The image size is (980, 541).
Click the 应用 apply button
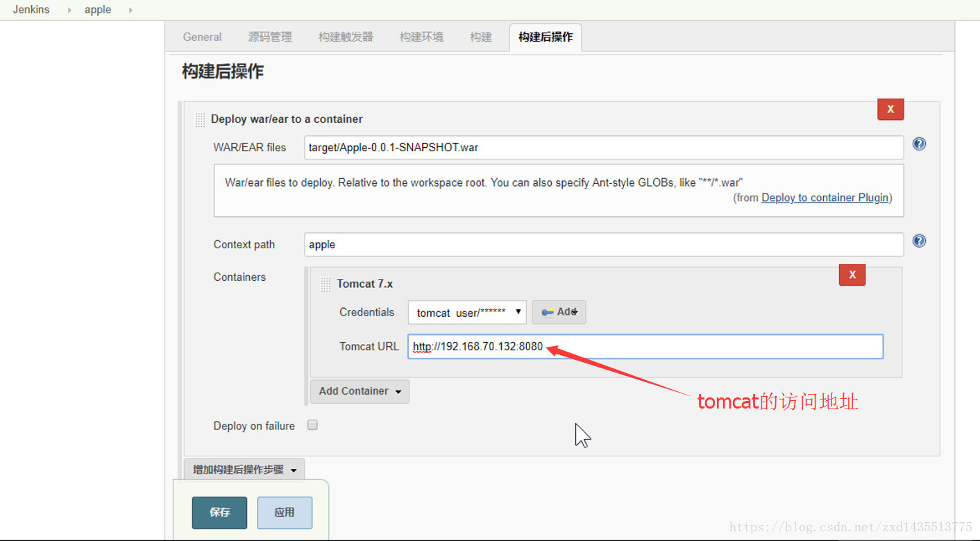[x=285, y=513]
